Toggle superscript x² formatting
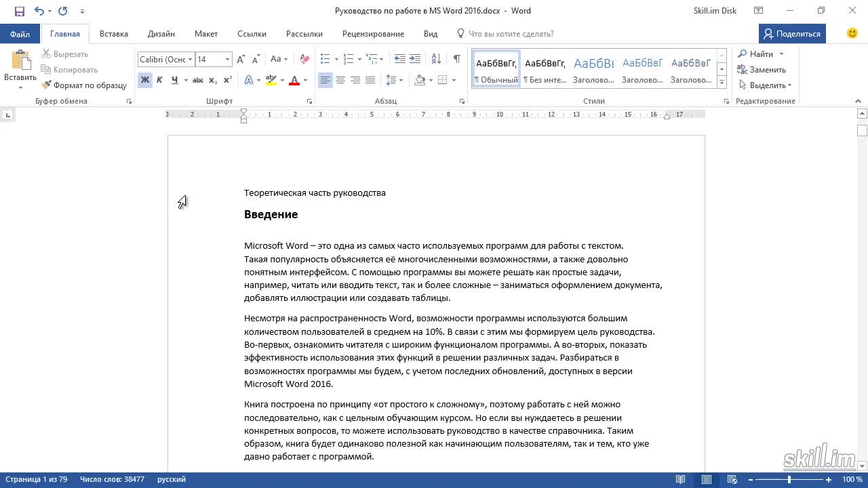Viewport: 868px width, 488px height. [228, 80]
